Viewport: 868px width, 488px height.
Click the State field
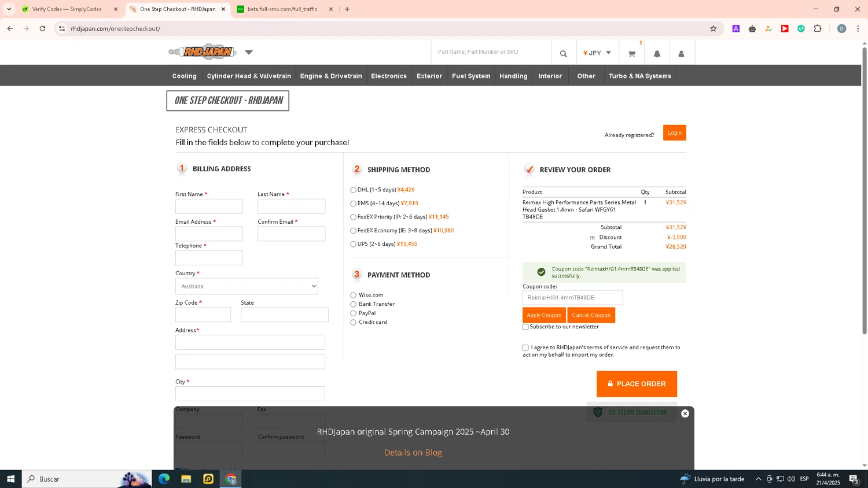[x=285, y=315]
